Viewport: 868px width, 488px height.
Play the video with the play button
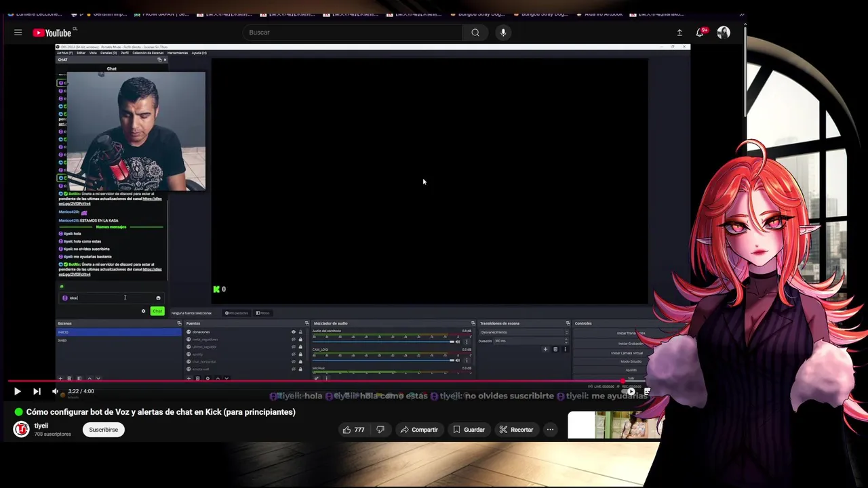pyautogui.click(x=17, y=391)
